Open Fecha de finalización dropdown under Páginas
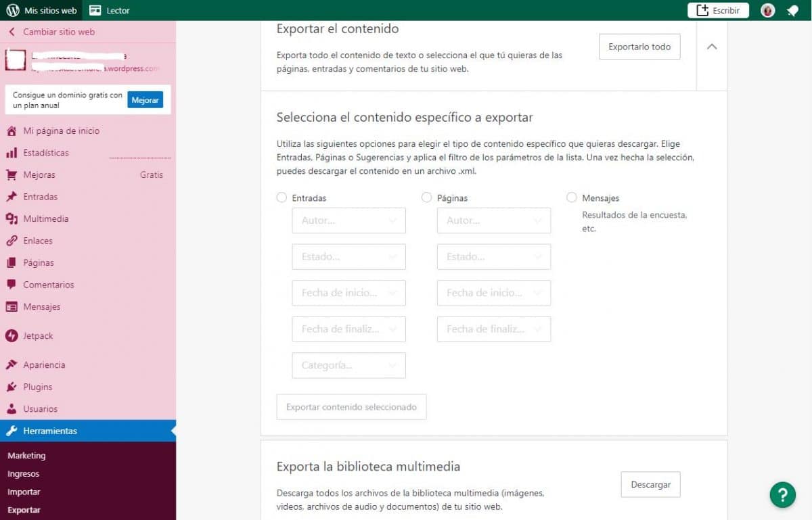812x520 pixels. (x=494, y=329)
